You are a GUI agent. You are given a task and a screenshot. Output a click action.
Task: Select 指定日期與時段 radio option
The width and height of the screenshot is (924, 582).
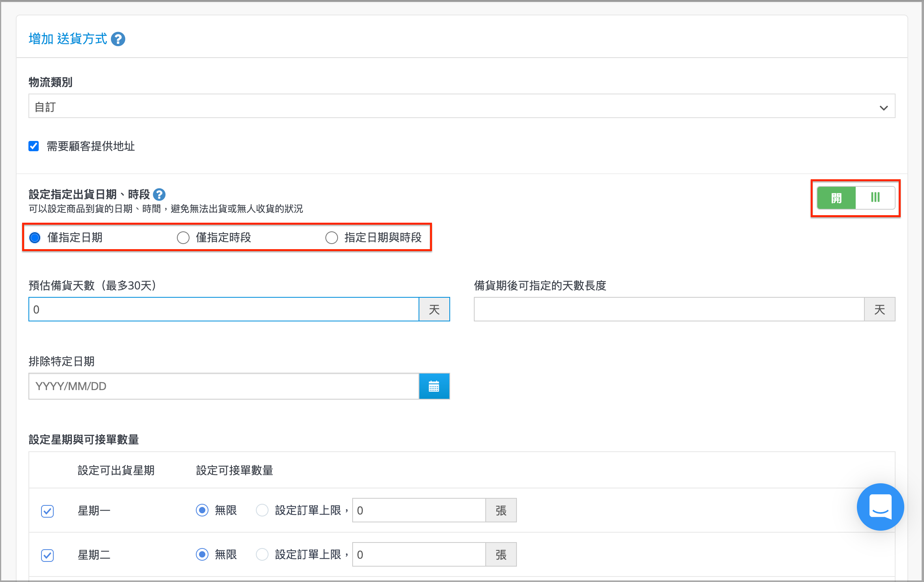(x=332, y=237)
